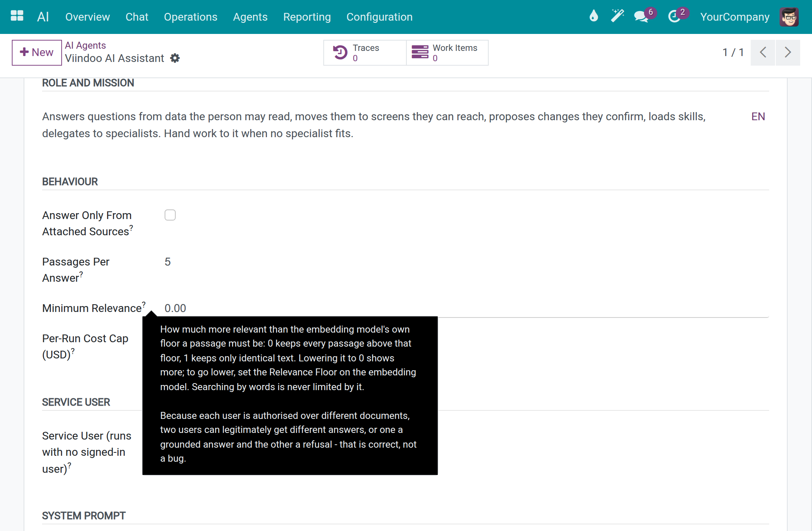
Task: Switch company via YourCompany selector
Action: tap(735, 17)
